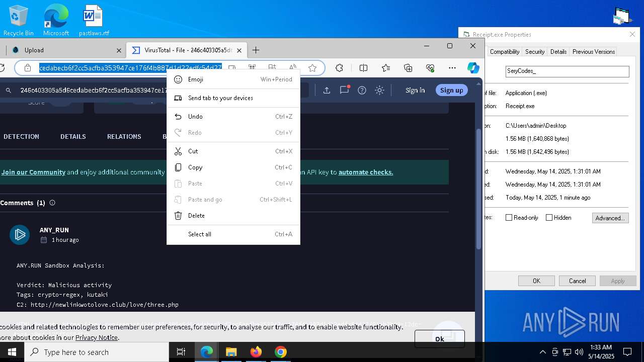The image size is (644, 362).
Task: Accept cookies with the Ok button
Action: tap(440, 338)
